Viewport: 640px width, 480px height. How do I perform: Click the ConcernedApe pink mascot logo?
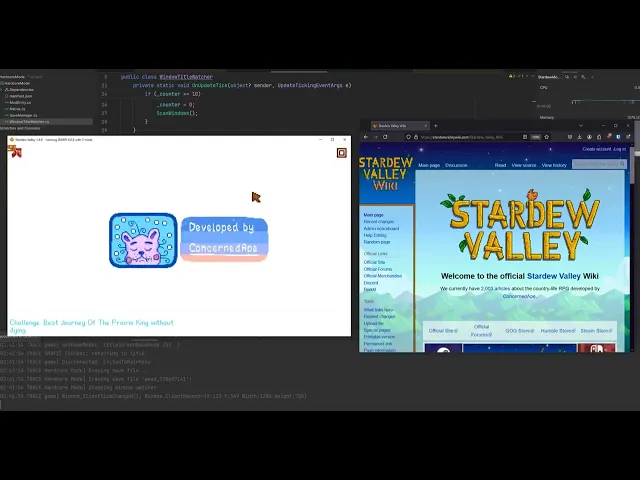pos(143,240)
